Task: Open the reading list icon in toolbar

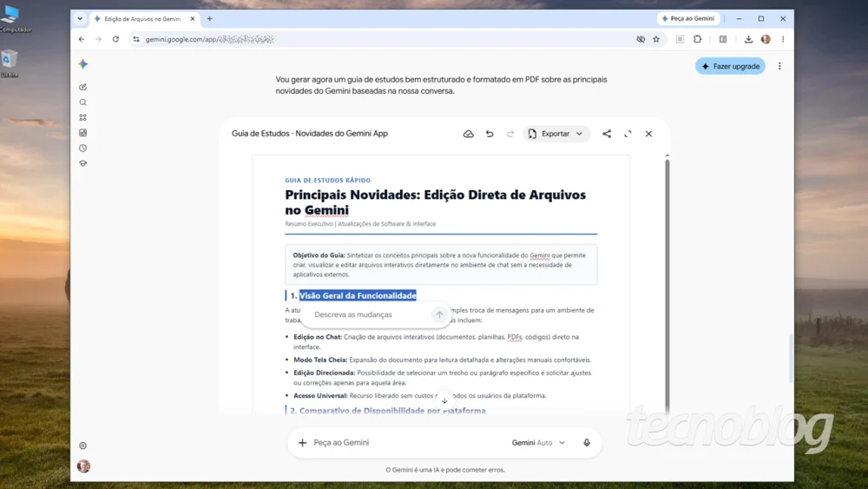Action: click(x=680, y=39)
